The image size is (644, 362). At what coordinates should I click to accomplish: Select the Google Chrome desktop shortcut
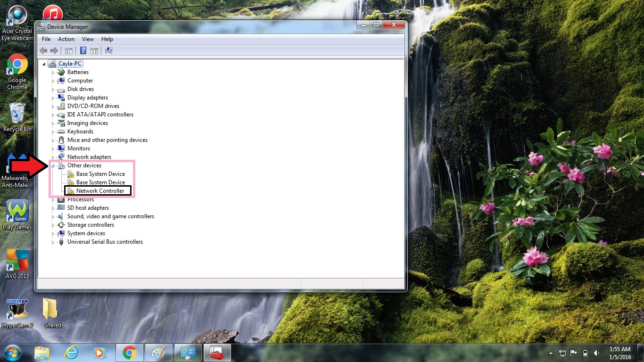(17, 72)
